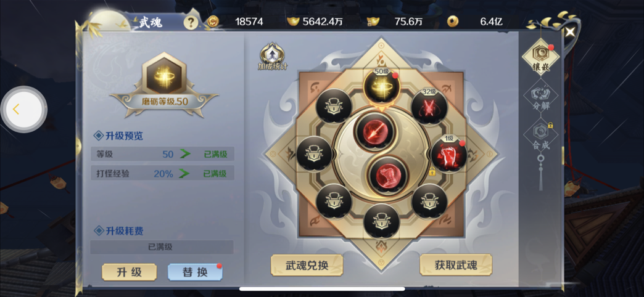Click the question mark help icon
644x297 pixels.
coord(191,22)
